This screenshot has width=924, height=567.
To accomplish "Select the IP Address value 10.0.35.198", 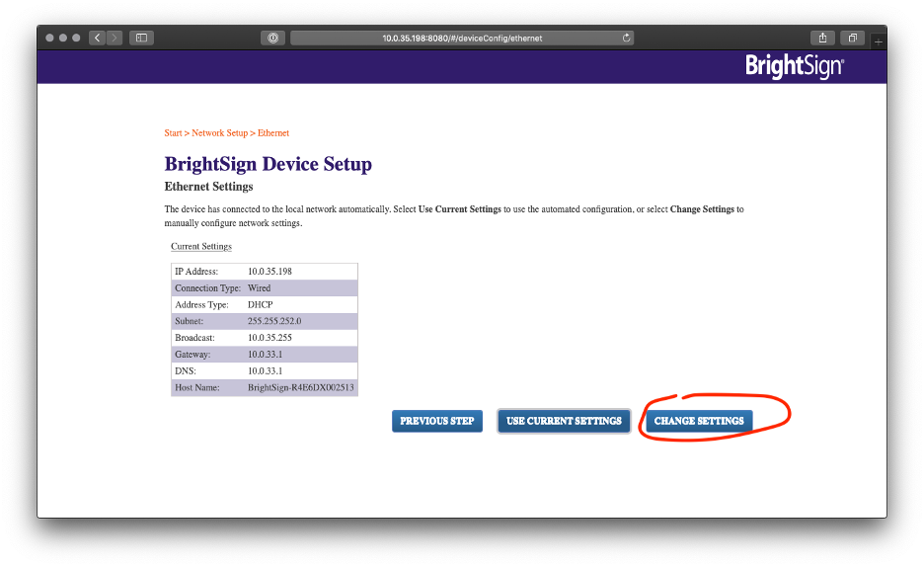I will click(269, 271).
